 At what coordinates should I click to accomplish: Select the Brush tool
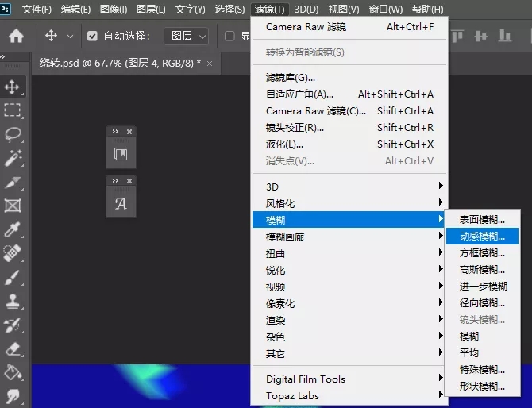(x=12, y=278)
